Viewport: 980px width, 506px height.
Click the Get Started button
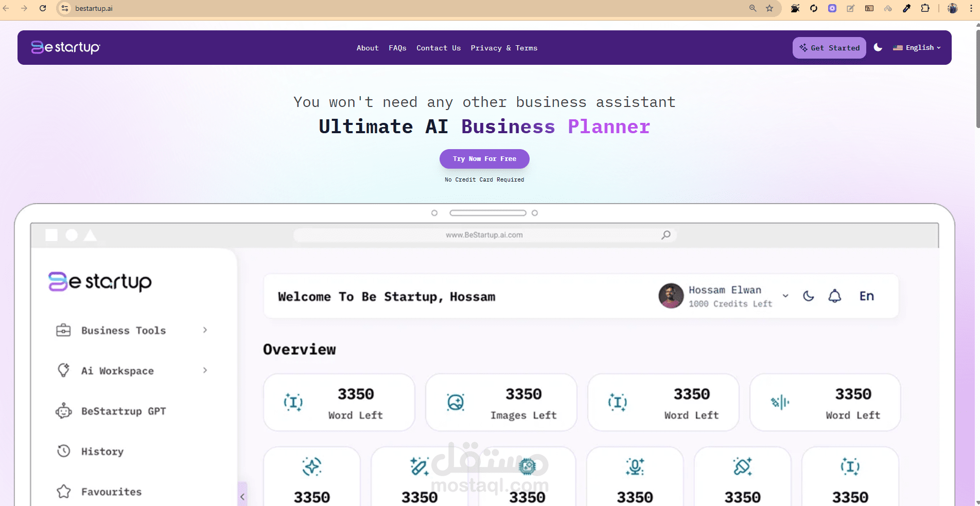tap(829, 47)
